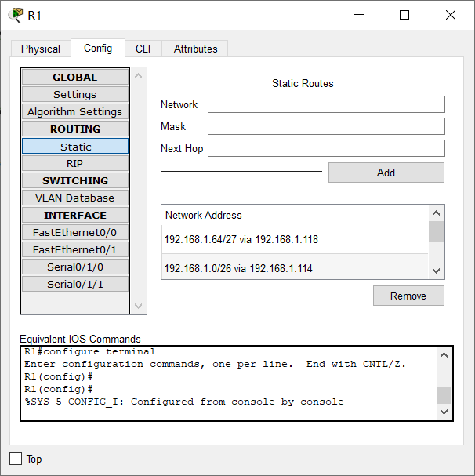Click the Next Hop input field
The width and height of the screenshot is (475, 476).
click(326, 148)
